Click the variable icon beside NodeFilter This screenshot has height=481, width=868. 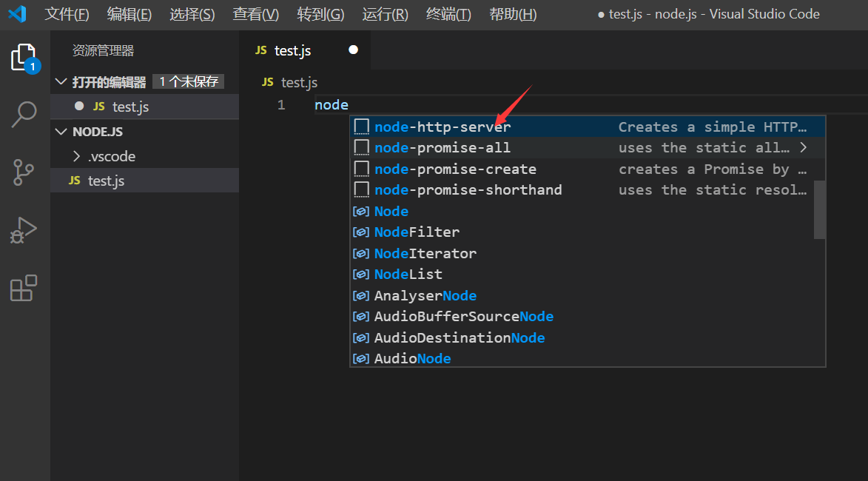pos(362,232)
